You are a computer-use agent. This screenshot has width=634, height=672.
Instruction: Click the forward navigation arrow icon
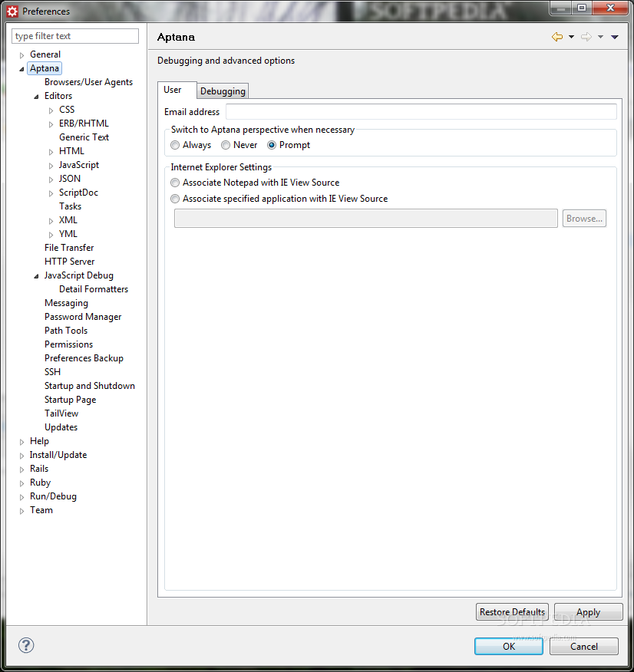[x=586, y=37]
